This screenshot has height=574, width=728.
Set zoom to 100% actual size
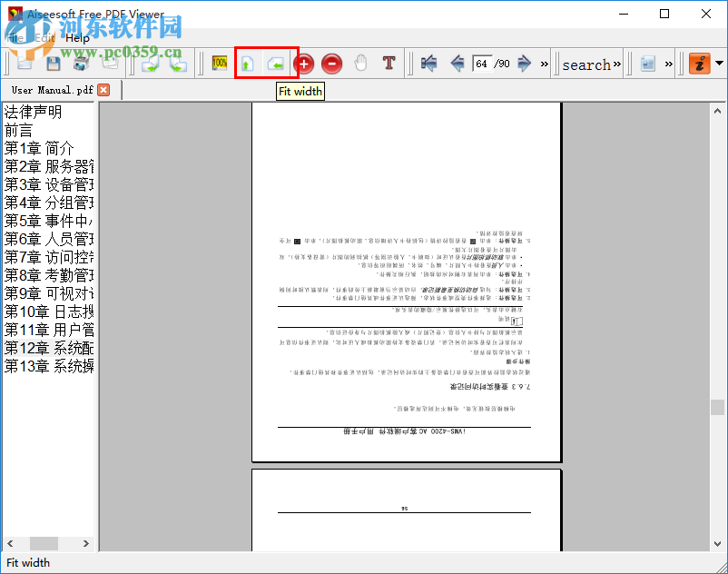pos(219,63)
